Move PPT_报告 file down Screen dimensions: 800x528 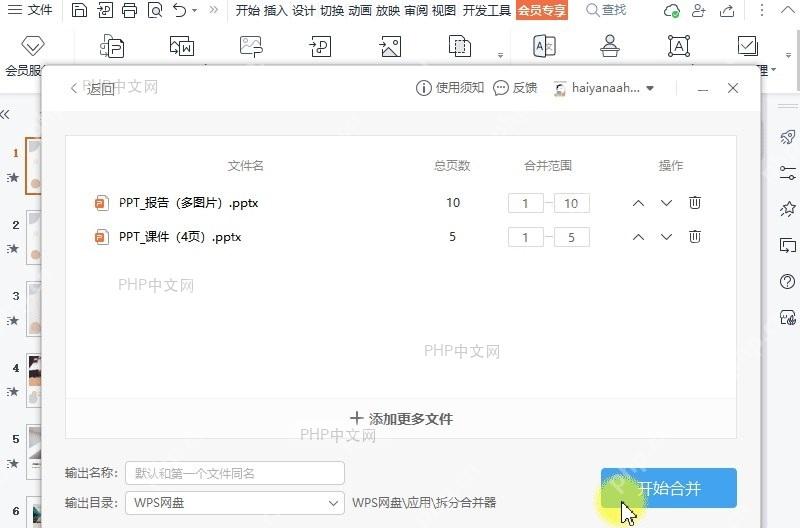[666, 203]
